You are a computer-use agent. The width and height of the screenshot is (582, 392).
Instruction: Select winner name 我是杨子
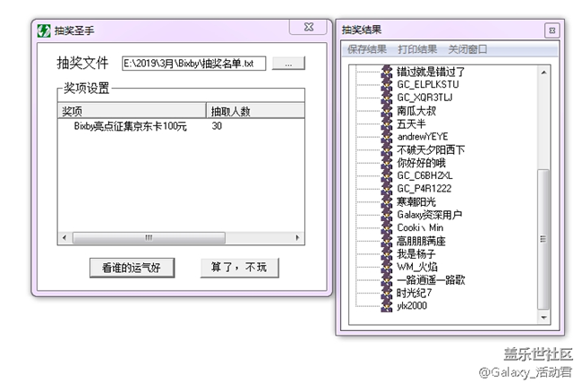[x=416, y=253]
